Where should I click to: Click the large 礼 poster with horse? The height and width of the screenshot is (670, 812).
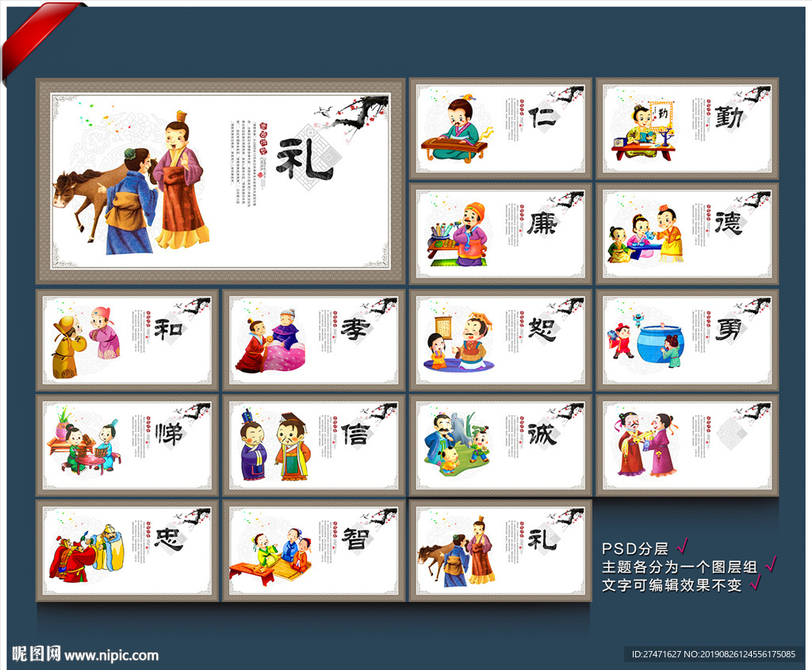220,182
